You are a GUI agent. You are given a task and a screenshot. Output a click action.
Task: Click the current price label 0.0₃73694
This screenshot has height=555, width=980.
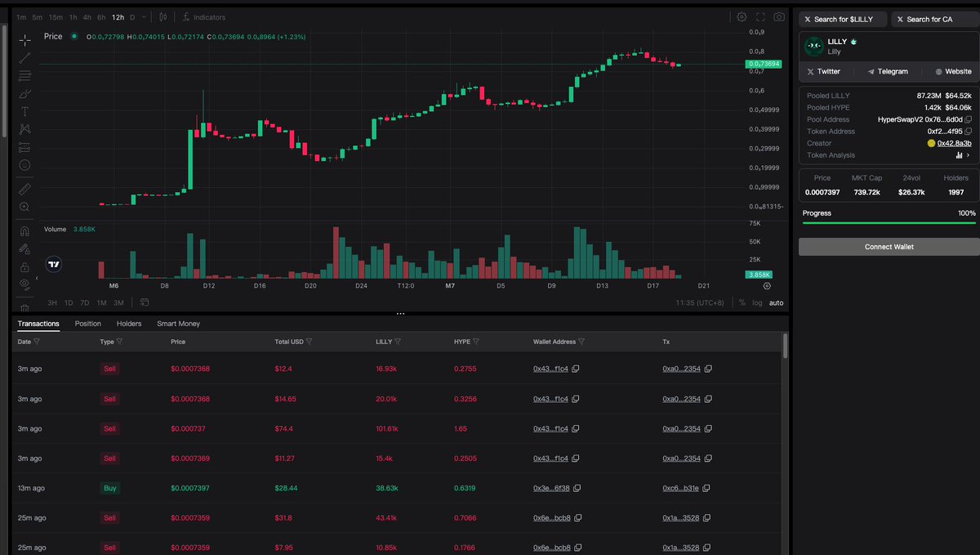pos(763,64)
